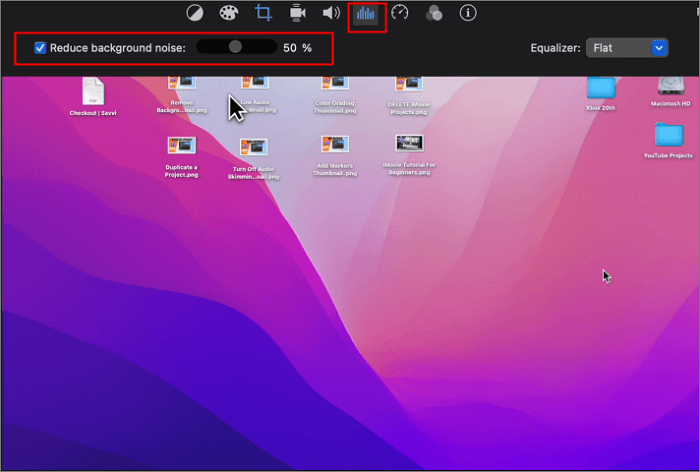Open the Volume speaker settings
This screenshot has height=472, width=700.
[x=330, y=13]
